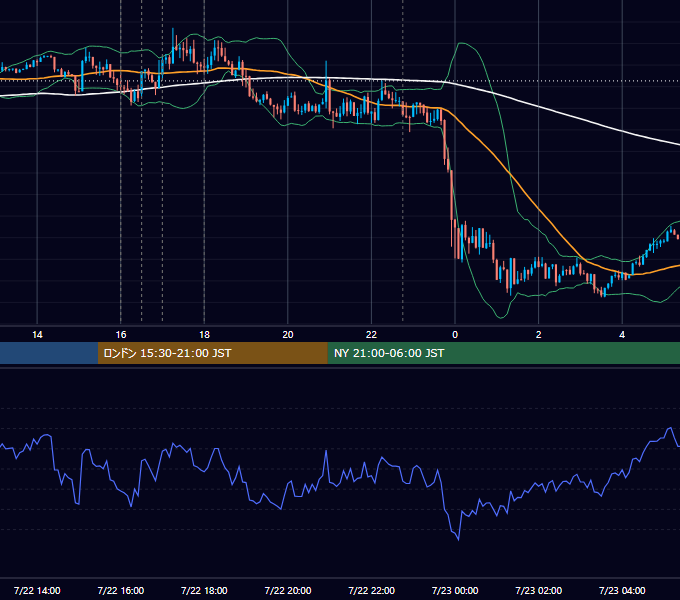Click the 7/23 00:00 label on the oscillator axis
Screen dimensions: 680x600
(455, 590)
